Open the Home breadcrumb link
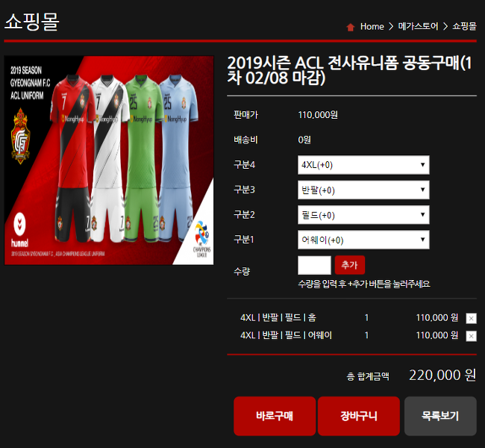485x448 pixels. pyautogui.click(x=372, y=27)
